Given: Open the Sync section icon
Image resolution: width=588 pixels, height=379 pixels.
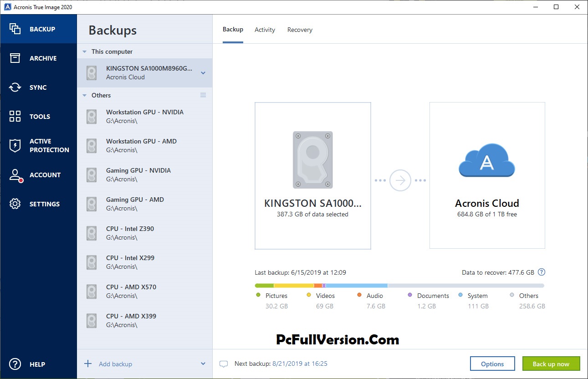Looking at the screenshot, I should point(15,87).
